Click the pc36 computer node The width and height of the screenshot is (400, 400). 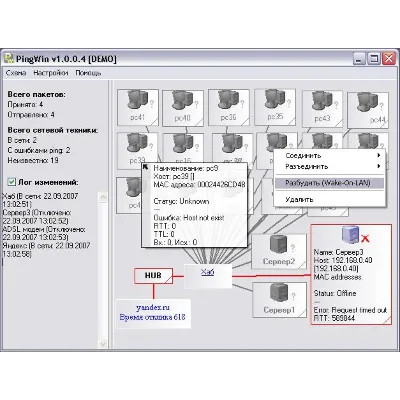229,107
